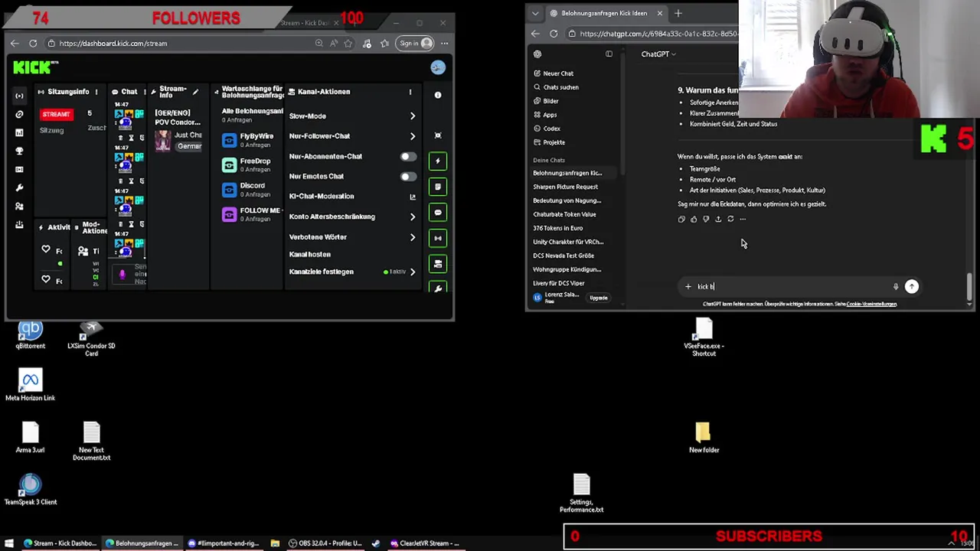Open the Kick stream broadcast sidebar icon

(19, 96)
